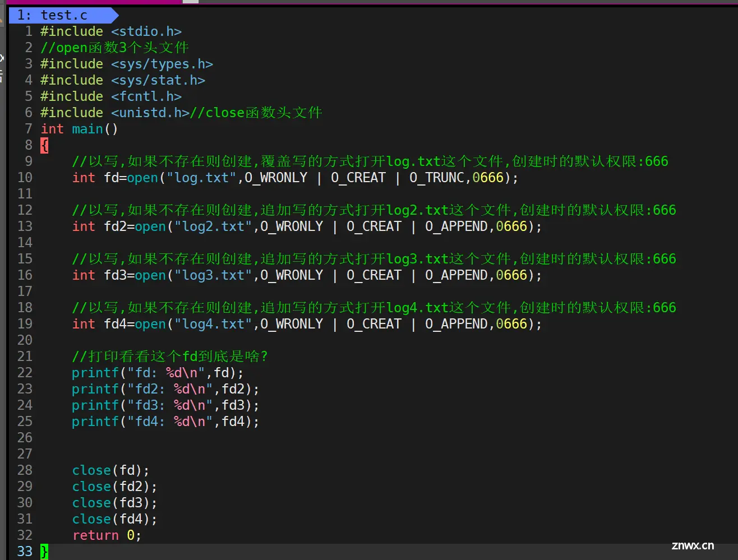Screen dimensions: 738x560
Task: Click the unistd.h include on line 6
Action: coord(115,113)
